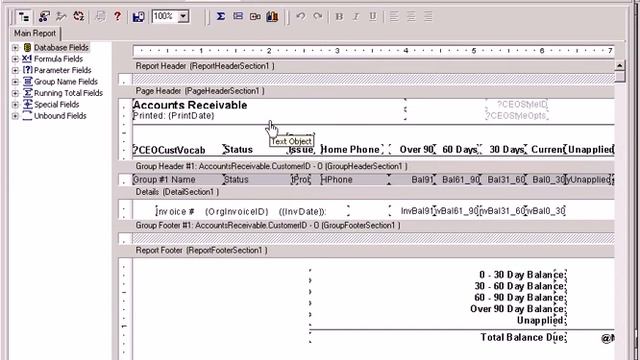Align text left

[394, 16]
